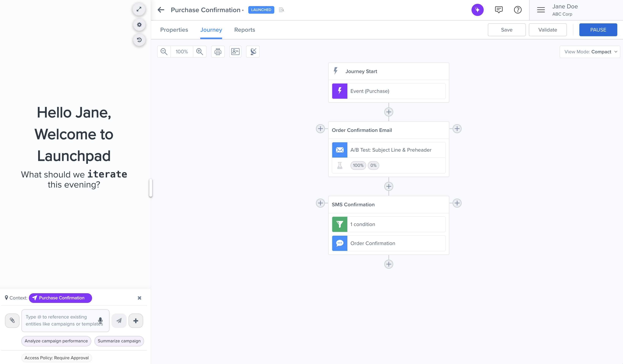The image size is (623, 364).
Task: Select the Analyze campaign performance suggestion
Action: tap(56, 341)
